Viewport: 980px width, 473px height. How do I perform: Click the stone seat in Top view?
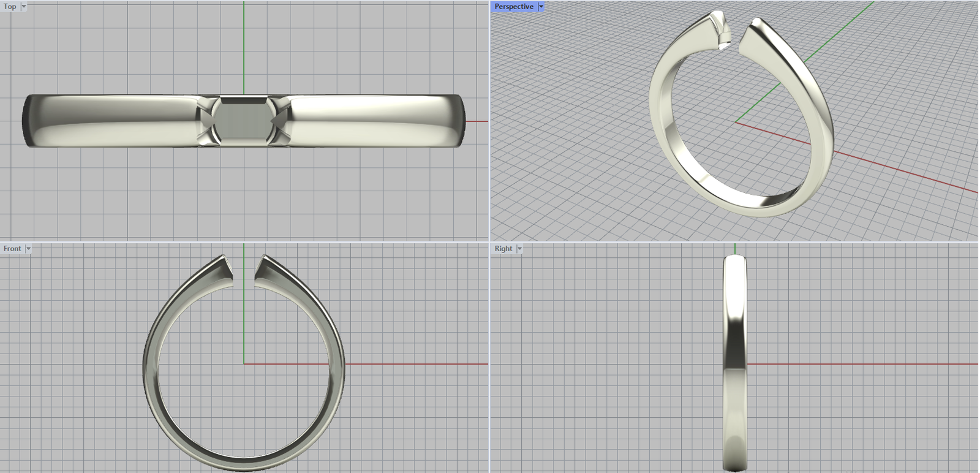[243, 121]
